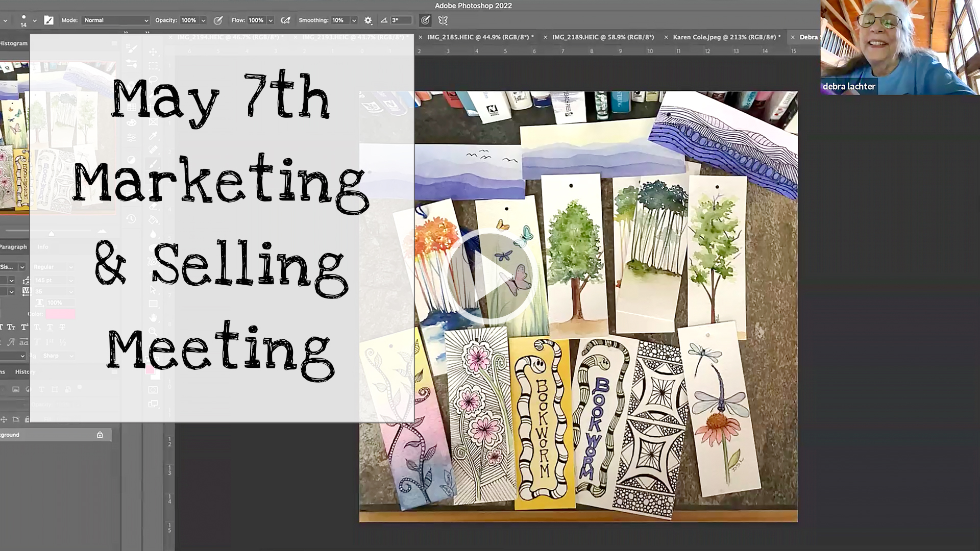Click the brush preset size preview
980x551 pixels.
[x=23, y=20]
